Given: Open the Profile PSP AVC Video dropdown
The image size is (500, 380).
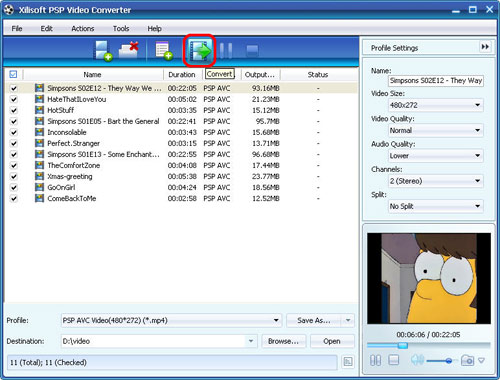Looking at the screenshot, I should tap(171, 320).
